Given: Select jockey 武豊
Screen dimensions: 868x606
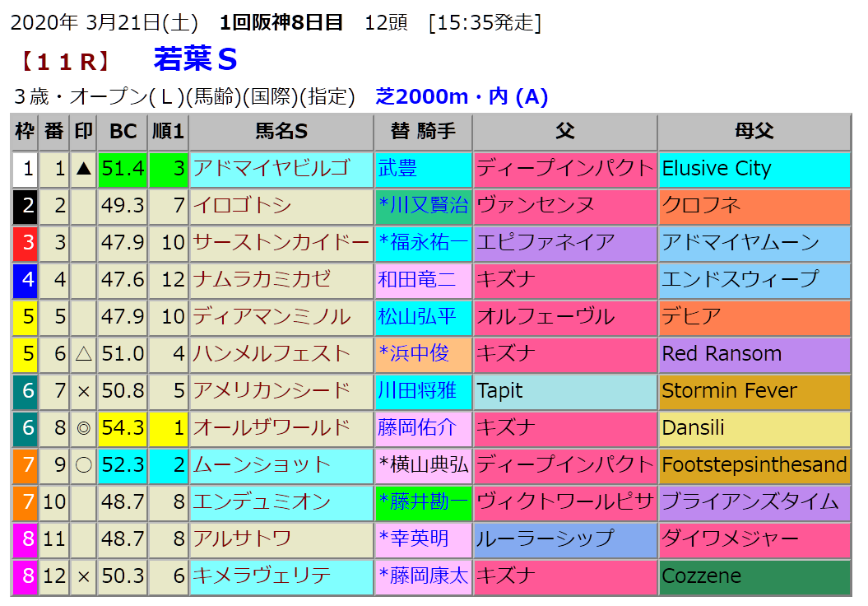Looking at the screenshot, I should pyautogui.click(x=397, y=169).
